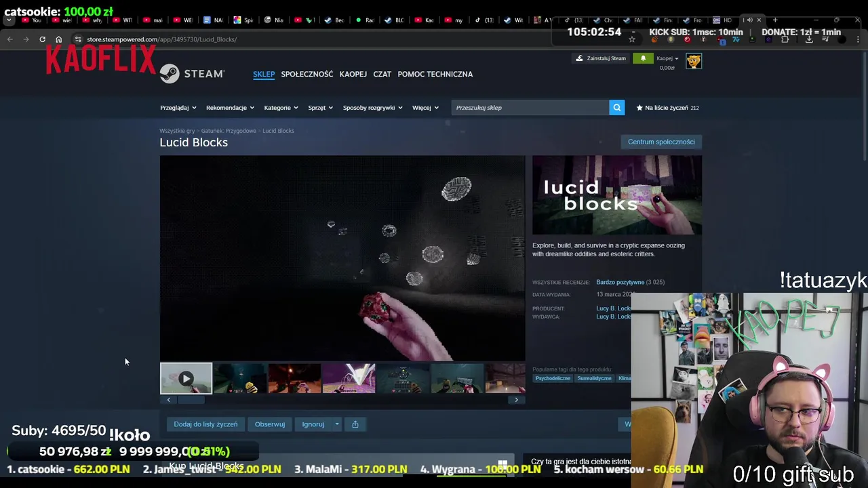Click the wallet balance 0,00zł
The image size is (868, 488).
pyautogui.click(x=667, y=68)
